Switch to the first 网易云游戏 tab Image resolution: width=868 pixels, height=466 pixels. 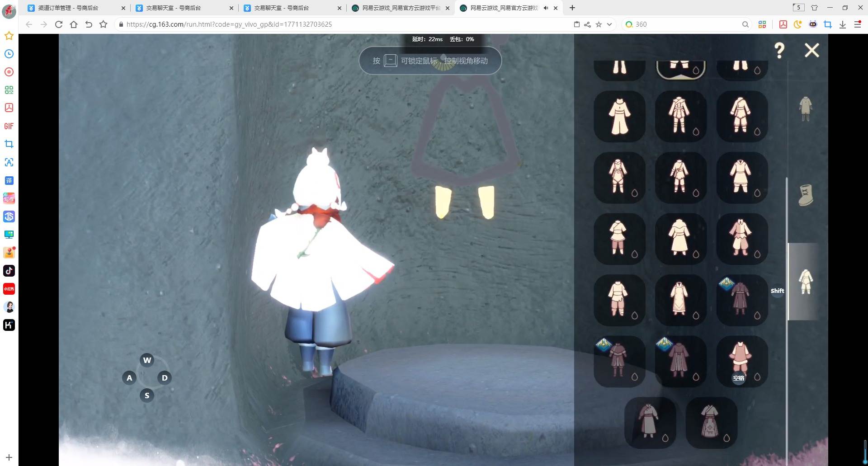pyautogui.click(x=400, y=8)
